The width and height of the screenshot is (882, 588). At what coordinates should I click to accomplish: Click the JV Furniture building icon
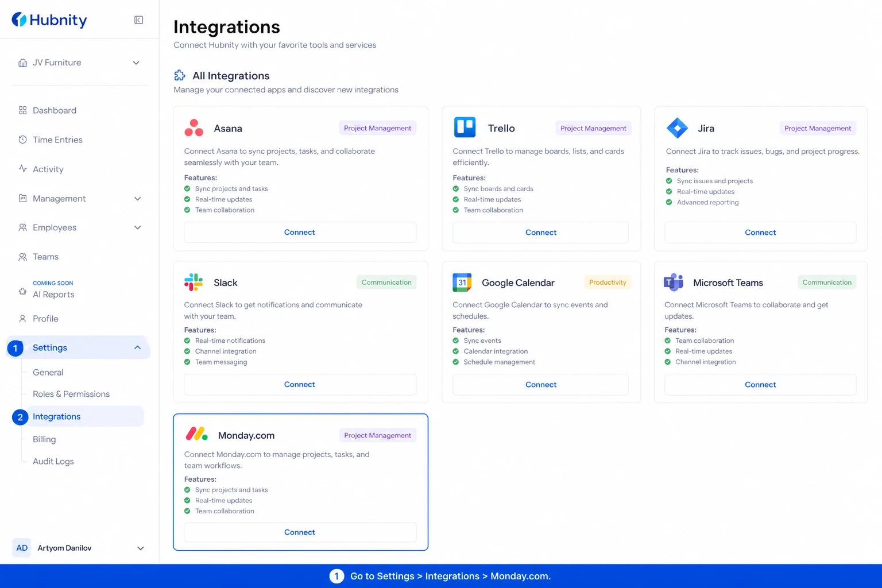point(22,63)
